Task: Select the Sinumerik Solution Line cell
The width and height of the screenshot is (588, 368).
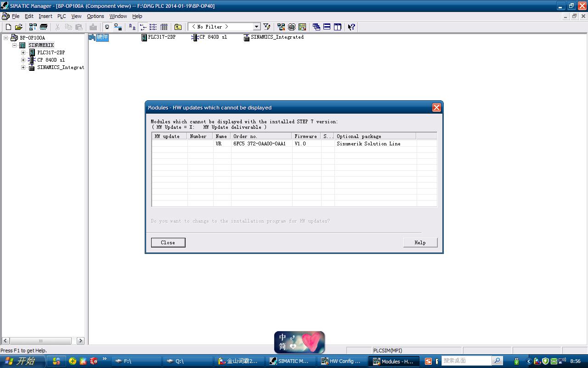Action: pos(375,144)
